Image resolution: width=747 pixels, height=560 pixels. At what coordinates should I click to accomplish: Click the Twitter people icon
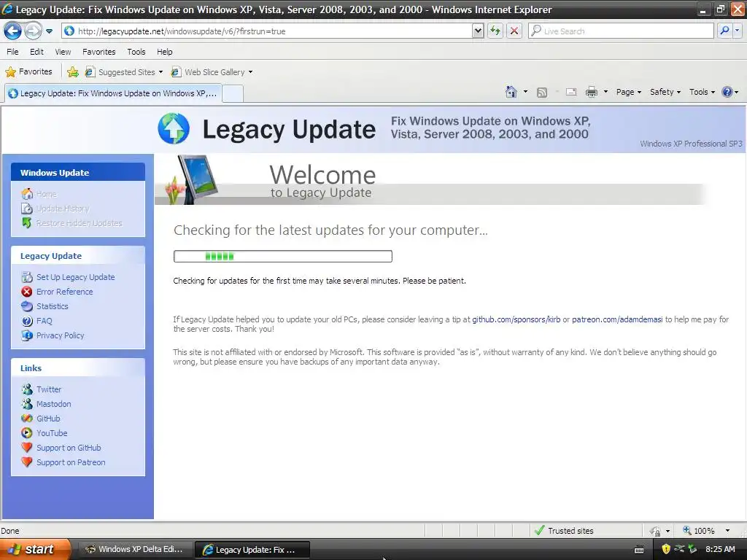27,389
